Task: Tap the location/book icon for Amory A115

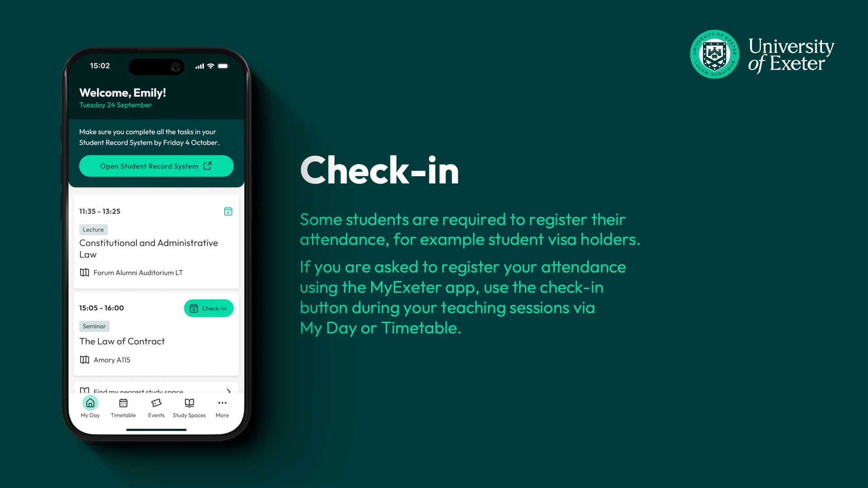Action: pos(85,359)
